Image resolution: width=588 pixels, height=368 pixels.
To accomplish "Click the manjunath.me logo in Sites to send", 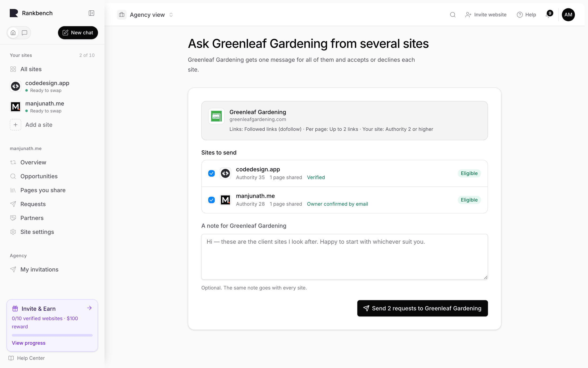I will pos(225,200).
